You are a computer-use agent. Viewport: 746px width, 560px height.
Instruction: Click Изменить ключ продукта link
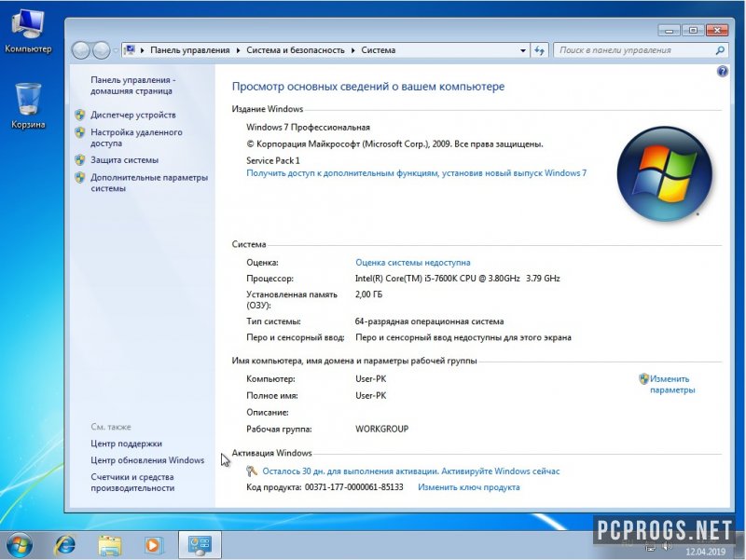tap(469, 487)
